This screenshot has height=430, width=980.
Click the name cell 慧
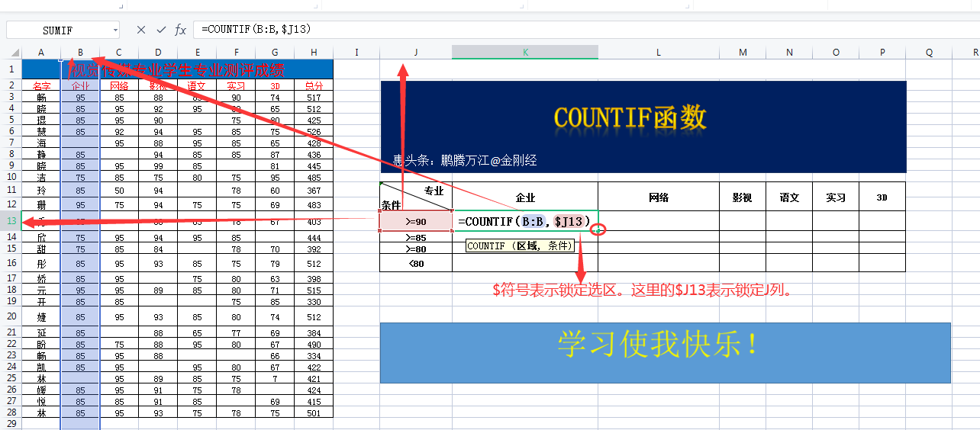41,132
